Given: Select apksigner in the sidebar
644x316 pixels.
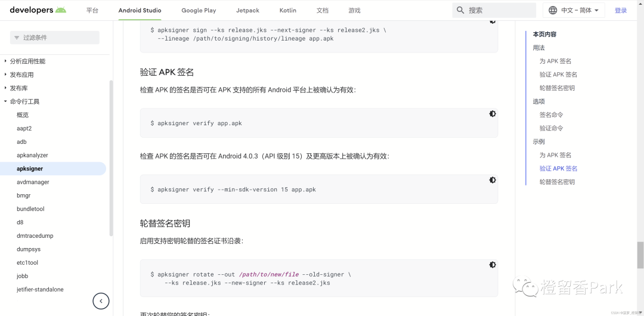Looking at the screenshot, I should (x=53, y=169).
